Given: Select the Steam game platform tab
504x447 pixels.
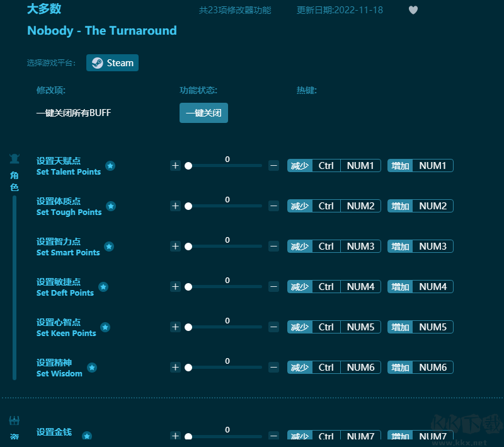Looking at the screenshot, I should 112,63.
